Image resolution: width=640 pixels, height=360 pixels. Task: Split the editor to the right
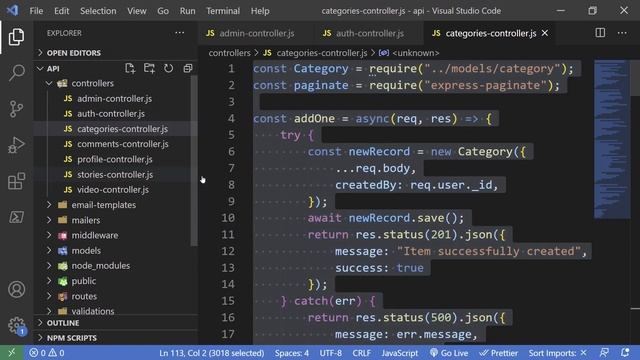[600, 33]
